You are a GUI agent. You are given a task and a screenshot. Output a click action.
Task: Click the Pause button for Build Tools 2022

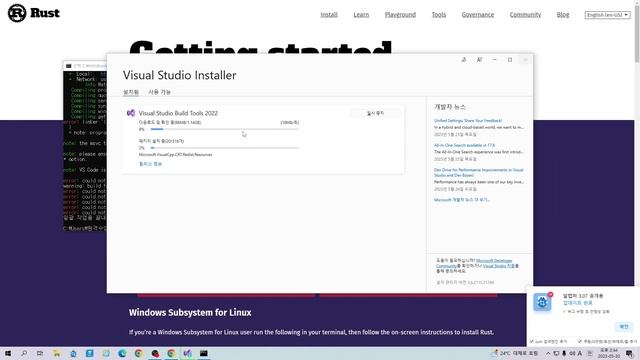(x=375, y=113)
